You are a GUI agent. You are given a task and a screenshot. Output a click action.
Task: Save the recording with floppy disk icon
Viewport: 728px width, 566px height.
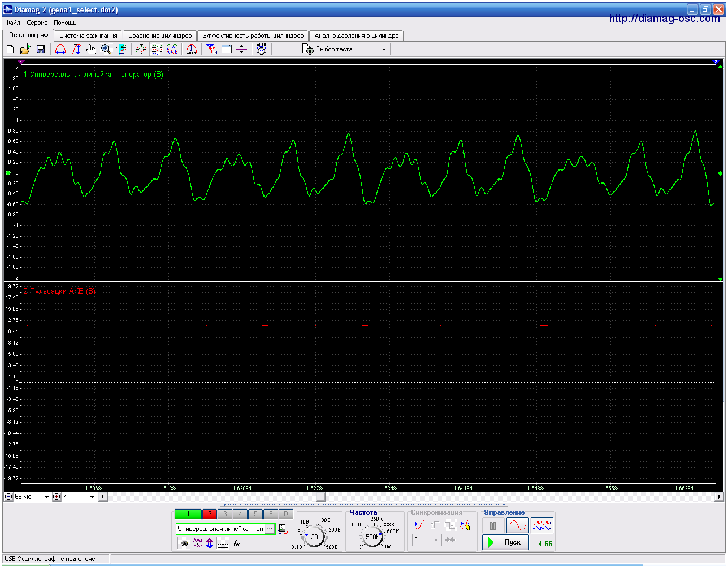(41, 50)
